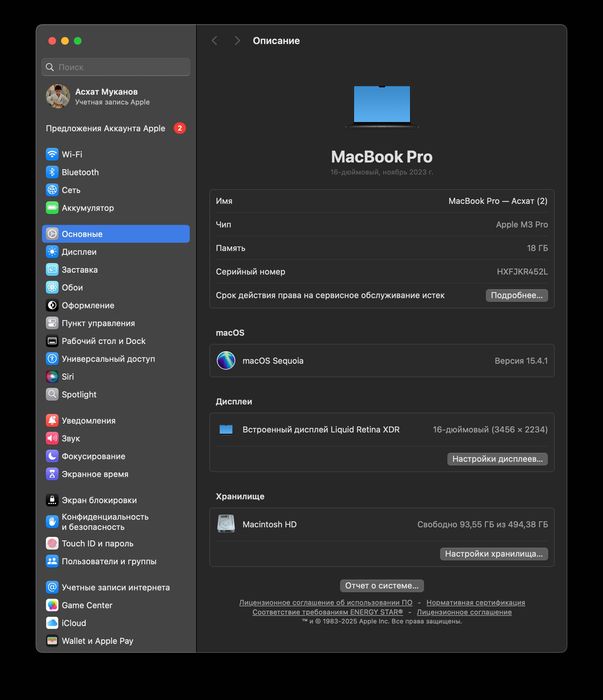Open the Spotlight magnifier icon
603x700 pixels.
click(52, 394)
